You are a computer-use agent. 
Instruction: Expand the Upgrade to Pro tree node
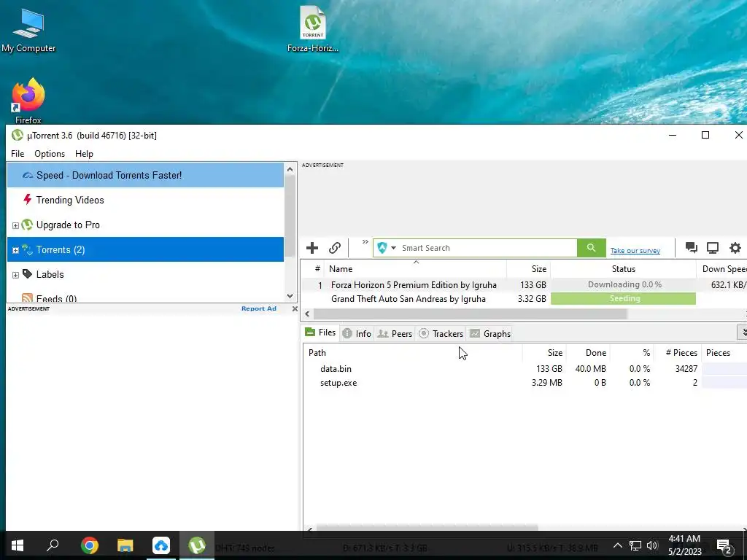[x=15, y=225]
